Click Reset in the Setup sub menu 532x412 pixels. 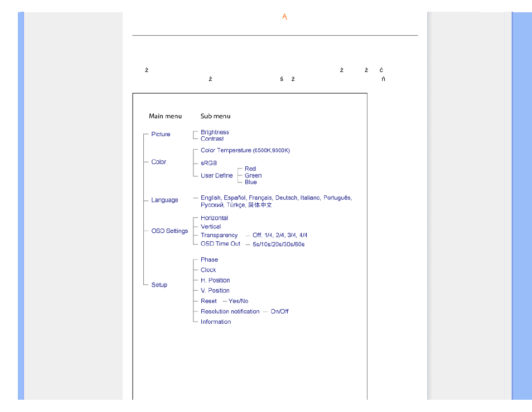(209, 301)
